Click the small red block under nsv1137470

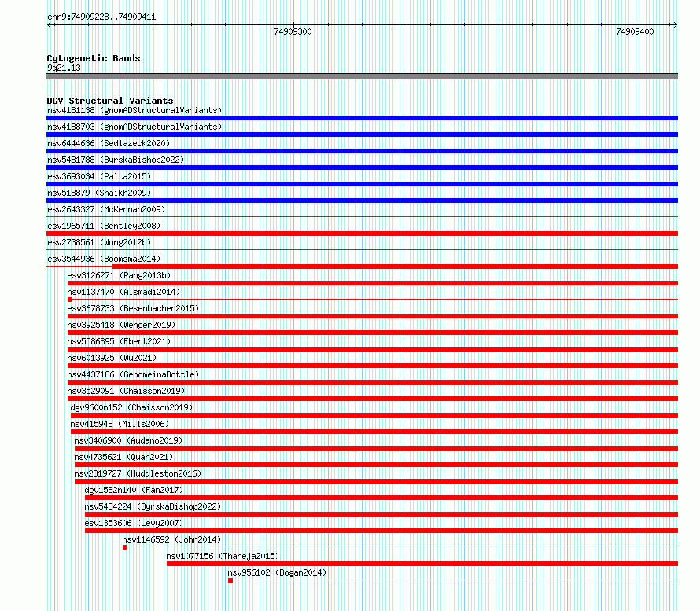point(70,300)
